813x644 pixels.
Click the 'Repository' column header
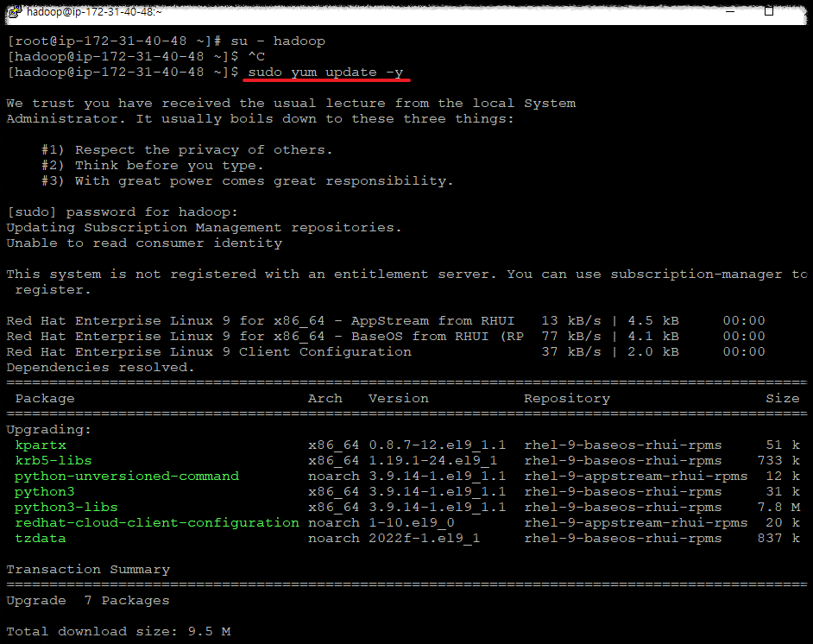pyautogui.click(x=567, y=399)
